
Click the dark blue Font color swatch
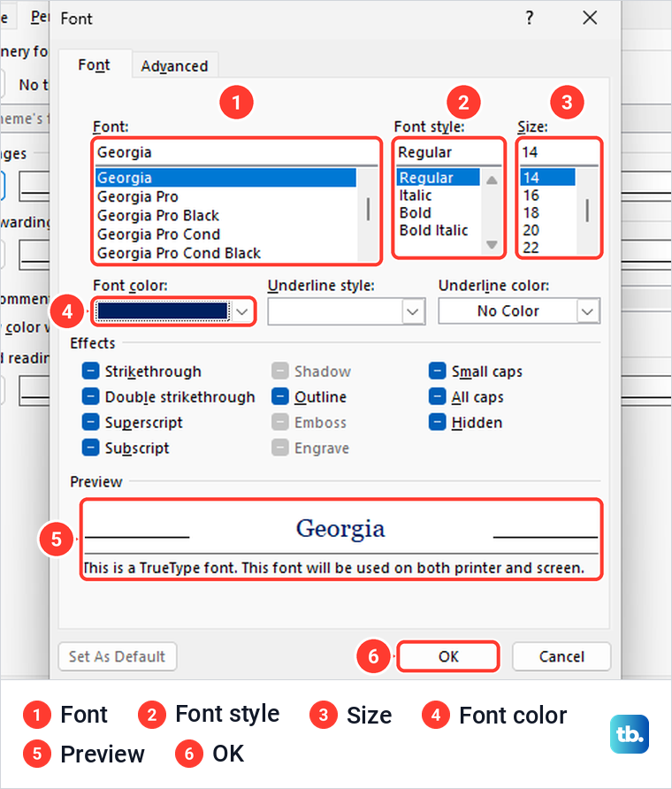click(x=163, y=311)
